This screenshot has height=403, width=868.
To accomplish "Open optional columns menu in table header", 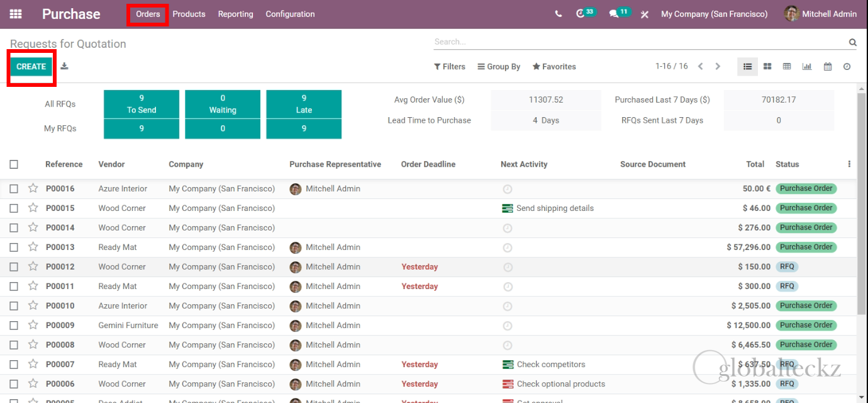I will click(x=849, y=164).
